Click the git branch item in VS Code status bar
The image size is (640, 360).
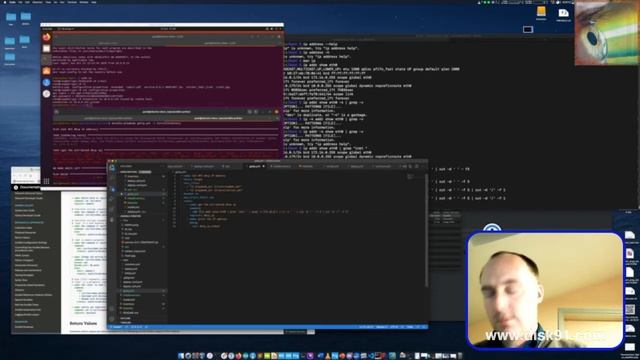click(117, 327)
